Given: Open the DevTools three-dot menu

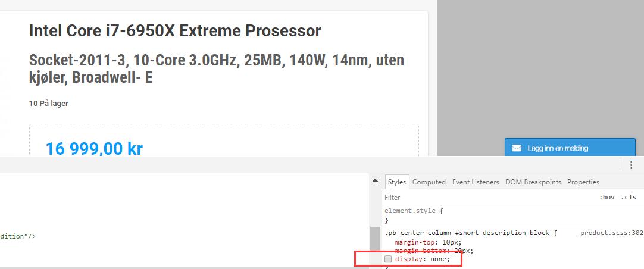Looking at the screenshot, I should point(632,165).
